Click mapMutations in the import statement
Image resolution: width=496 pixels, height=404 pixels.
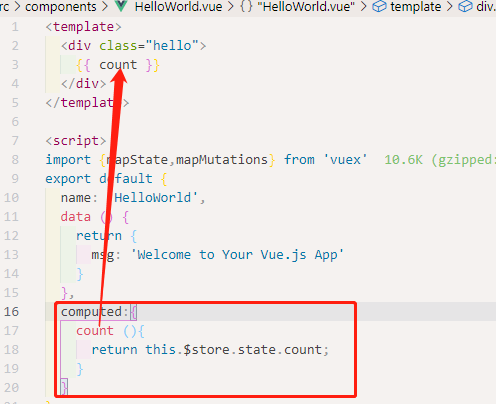coord(222,160)
